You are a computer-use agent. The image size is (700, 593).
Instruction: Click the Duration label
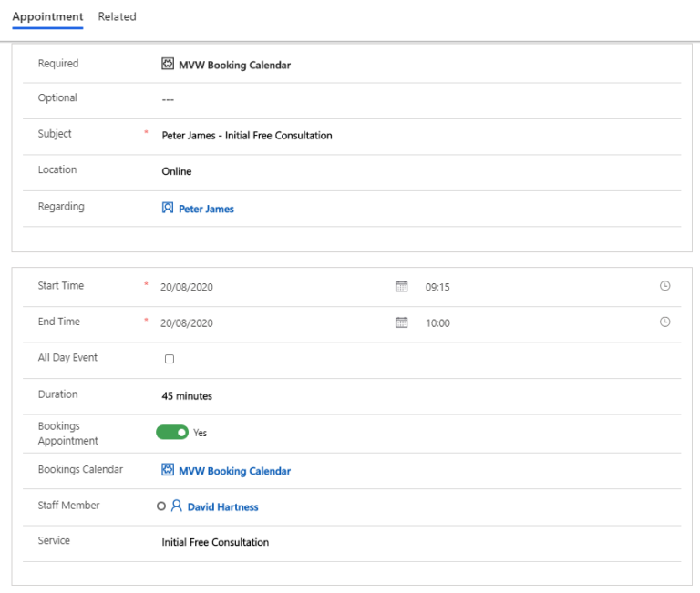tap(57, 394)
